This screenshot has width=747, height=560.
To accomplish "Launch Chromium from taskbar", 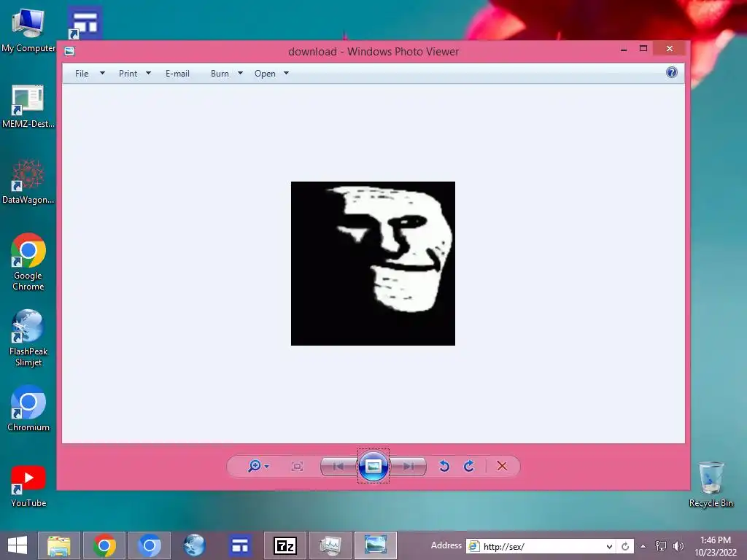I will [149, 545].
